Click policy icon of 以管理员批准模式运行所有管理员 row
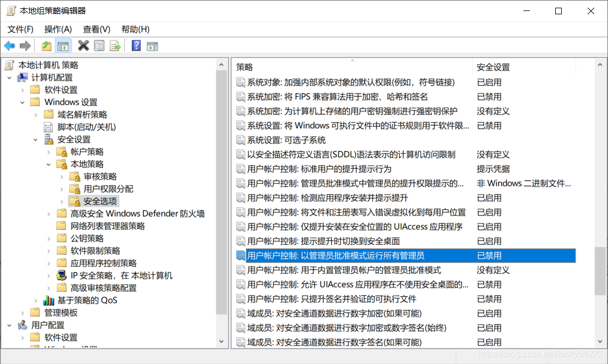The height and width of the screenshot is (364, 608). [x=240, y=256]
